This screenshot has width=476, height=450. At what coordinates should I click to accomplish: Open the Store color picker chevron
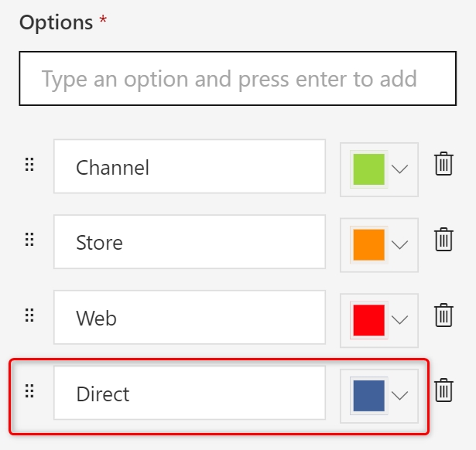click(400, 245)
